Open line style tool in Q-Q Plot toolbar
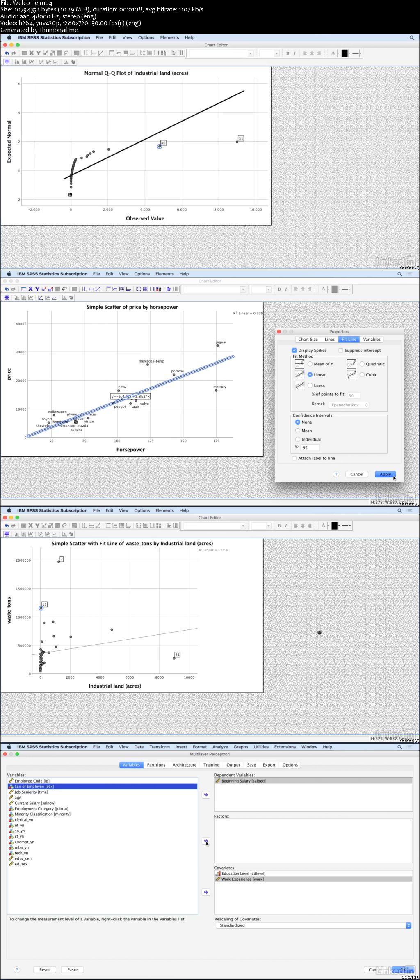 pyautogui.click(x=357, y=53)
